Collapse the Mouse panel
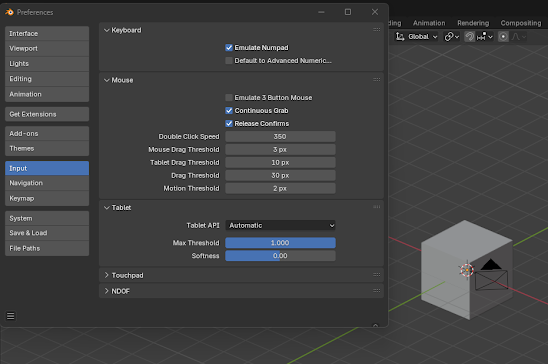Viewport: 548px width, 364px height. 107,80
